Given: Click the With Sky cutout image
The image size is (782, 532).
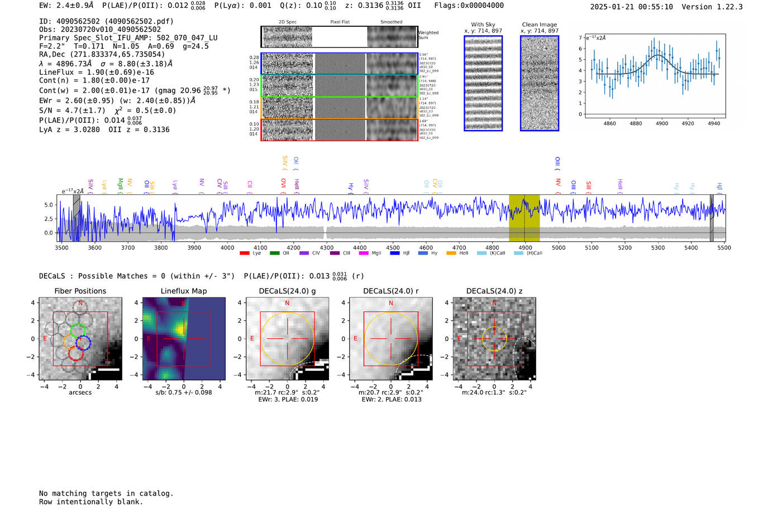Looking at the screenshot, I should coord(483,83).
